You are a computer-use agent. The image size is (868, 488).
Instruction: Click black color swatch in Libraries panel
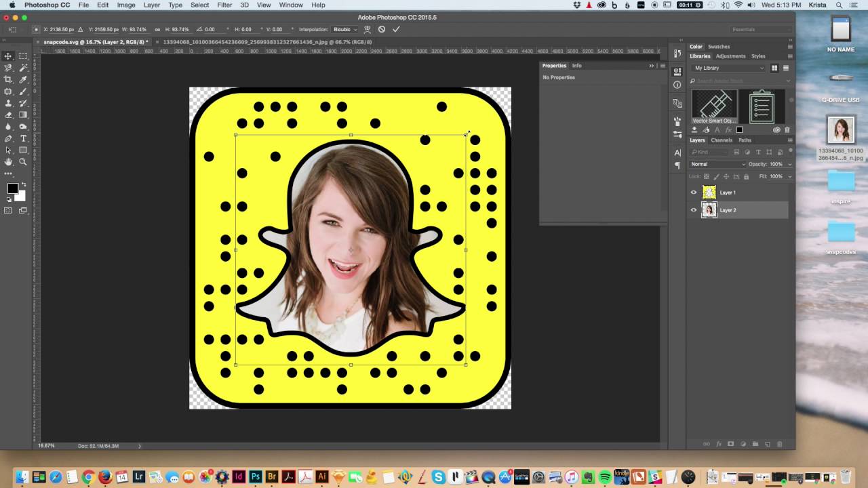(740, 129)
